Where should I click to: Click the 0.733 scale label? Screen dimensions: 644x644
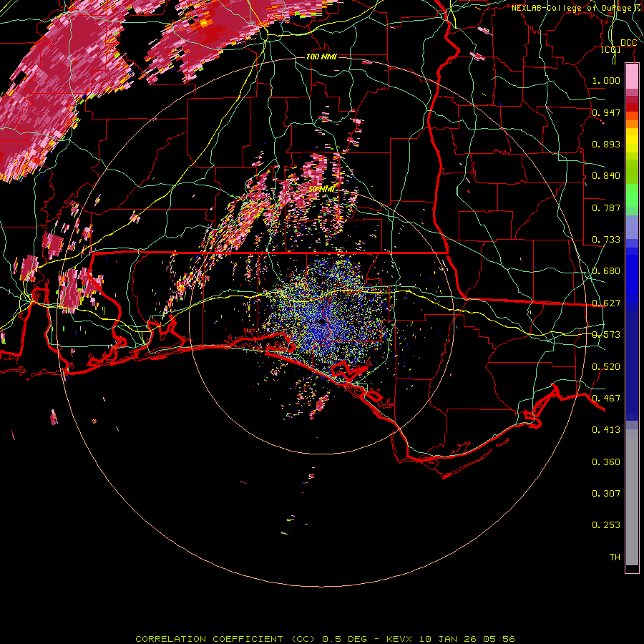[606, 240]
